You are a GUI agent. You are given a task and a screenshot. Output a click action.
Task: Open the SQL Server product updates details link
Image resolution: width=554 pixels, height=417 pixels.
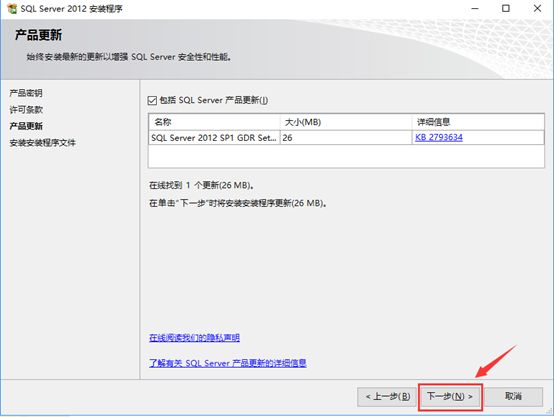point(228,363)
